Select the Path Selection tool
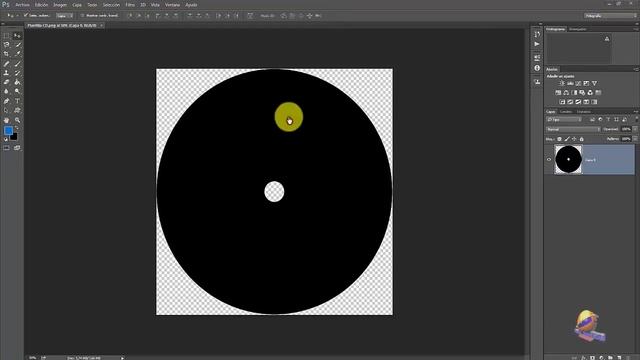This screenshot has width=640, height=360. 6,110
